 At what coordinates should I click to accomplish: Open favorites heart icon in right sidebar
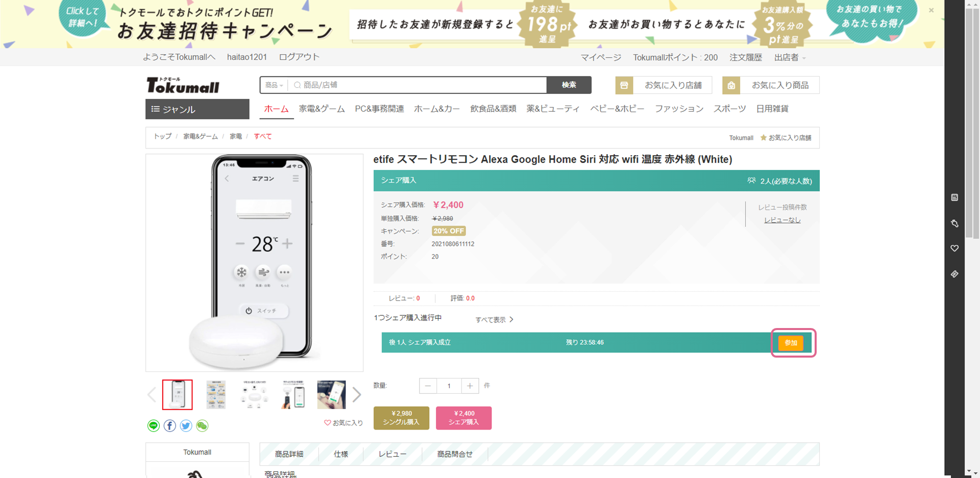tap(954, 248)
